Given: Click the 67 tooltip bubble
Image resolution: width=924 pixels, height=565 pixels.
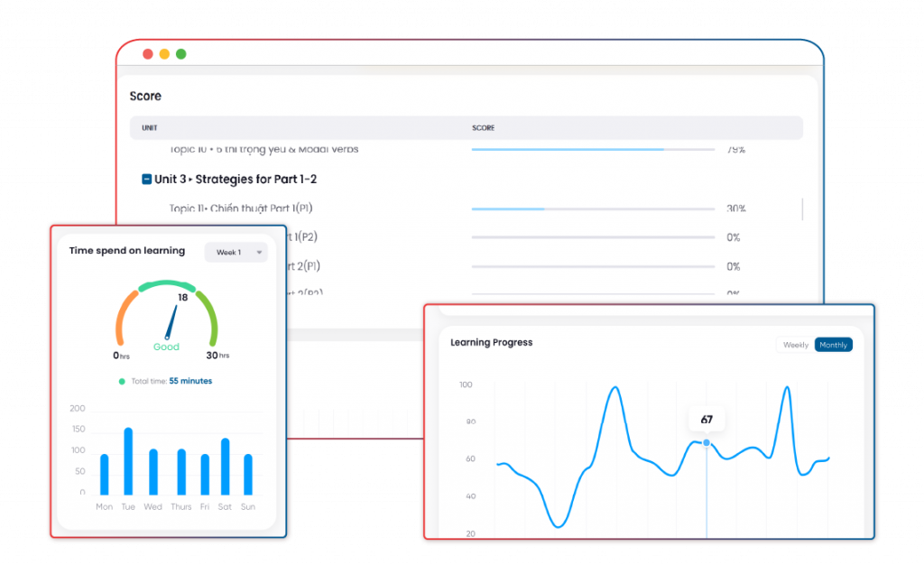Looking at the screenshot, I should coord(707,420).
